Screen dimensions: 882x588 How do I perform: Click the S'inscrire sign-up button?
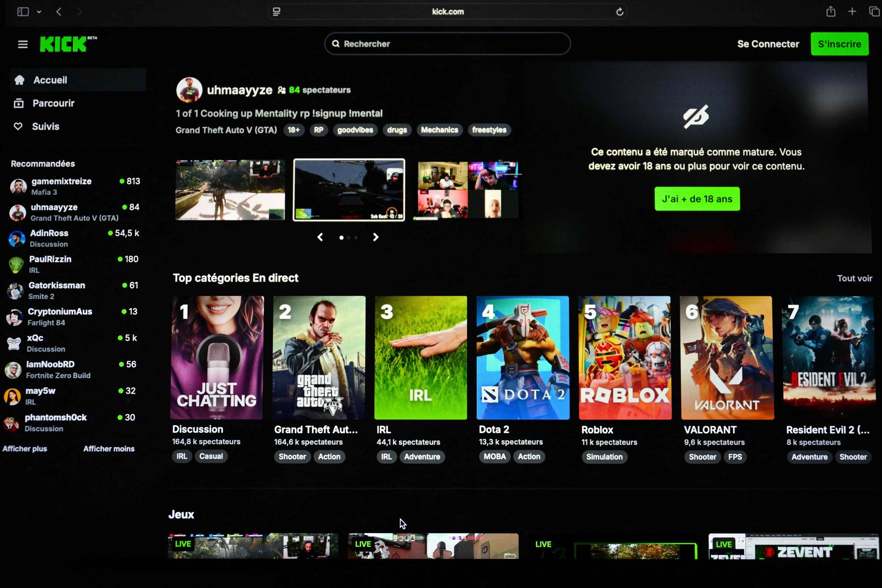click(839, 44)
